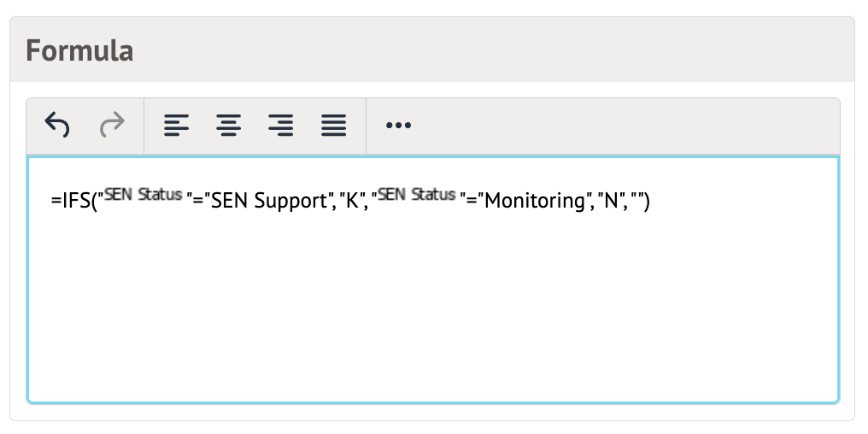The height and width of the screenshot is (434, 868).
Task: Click the undo arrow icon
Action: (x=57, y=126)
